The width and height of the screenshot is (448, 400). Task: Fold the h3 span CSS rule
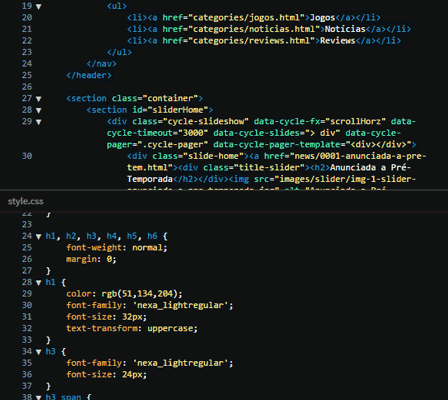pyautogui.click(x=39, y=397)
